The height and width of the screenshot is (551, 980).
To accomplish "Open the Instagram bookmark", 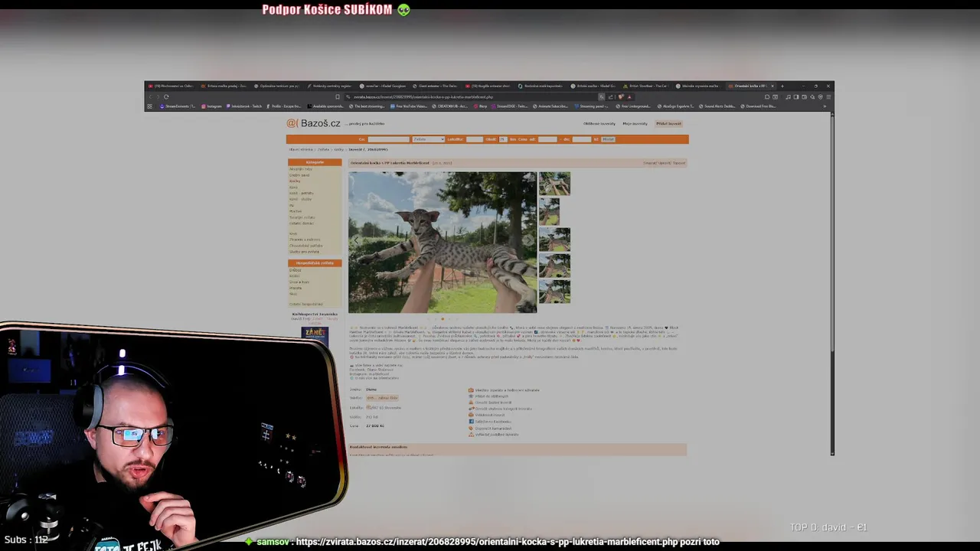I will 211,106.
